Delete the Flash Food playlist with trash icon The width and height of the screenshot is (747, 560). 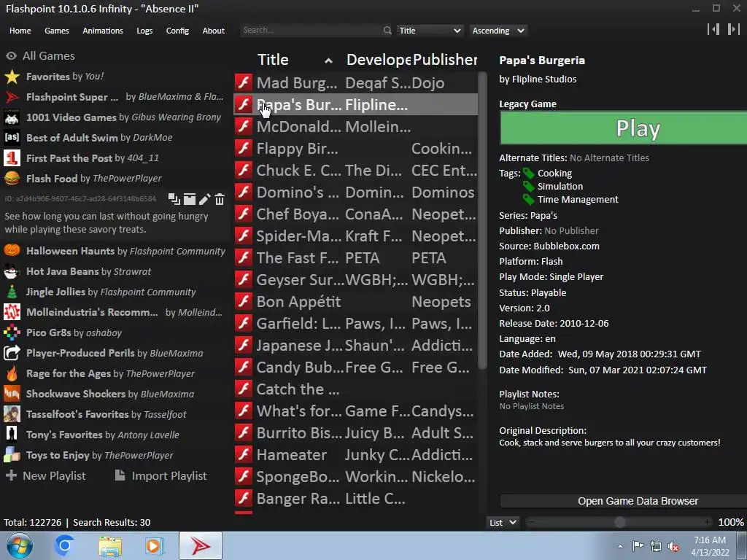click(x=219, y=199)
